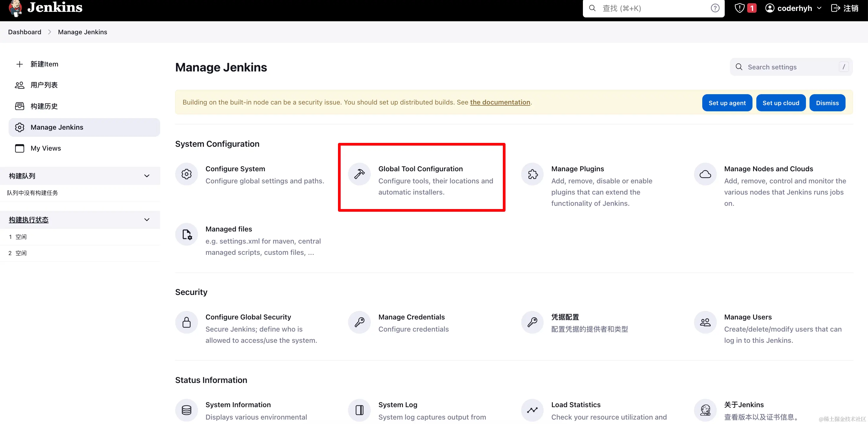Click the System Information database icon
Image resolution: width=868 pixels, height=424 pixels.
[186, 410]
